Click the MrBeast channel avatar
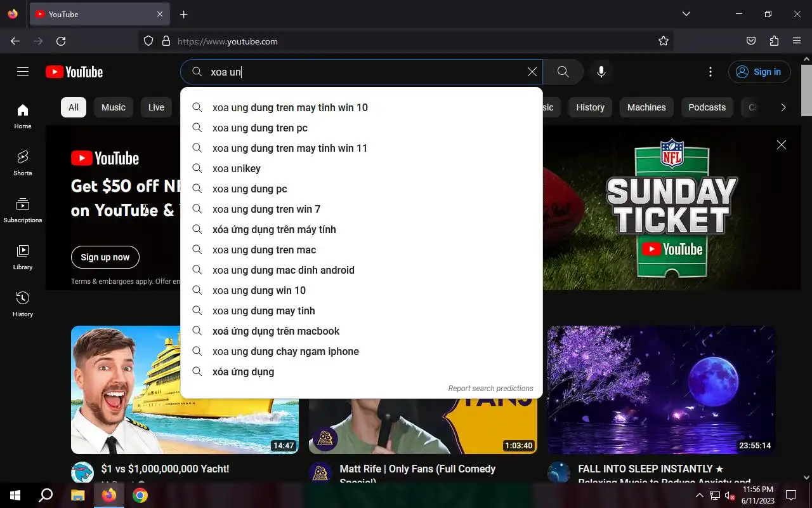 point(82,472)
